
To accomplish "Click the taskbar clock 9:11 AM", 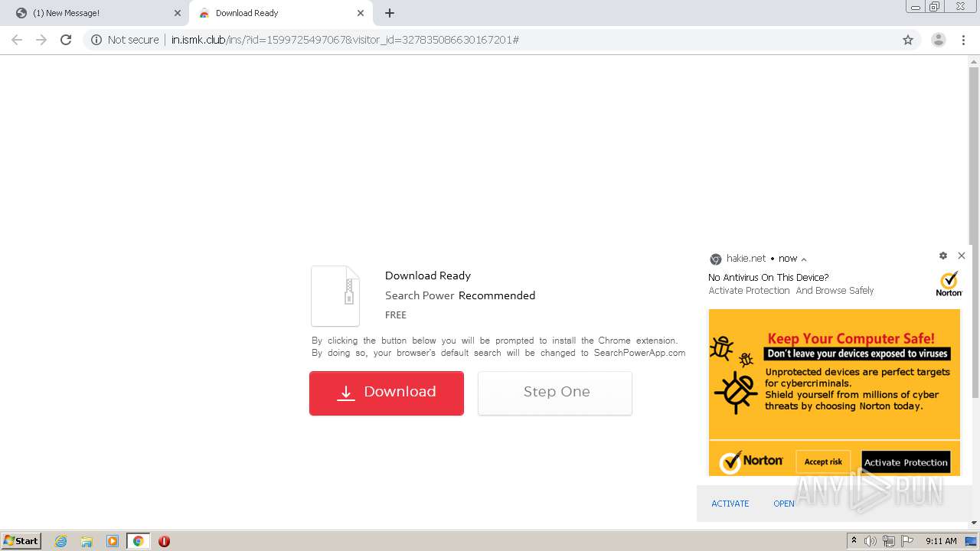I will (941, 541).
